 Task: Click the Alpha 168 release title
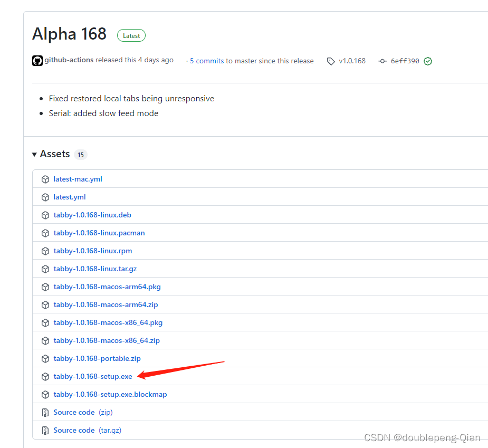[70, 34]
